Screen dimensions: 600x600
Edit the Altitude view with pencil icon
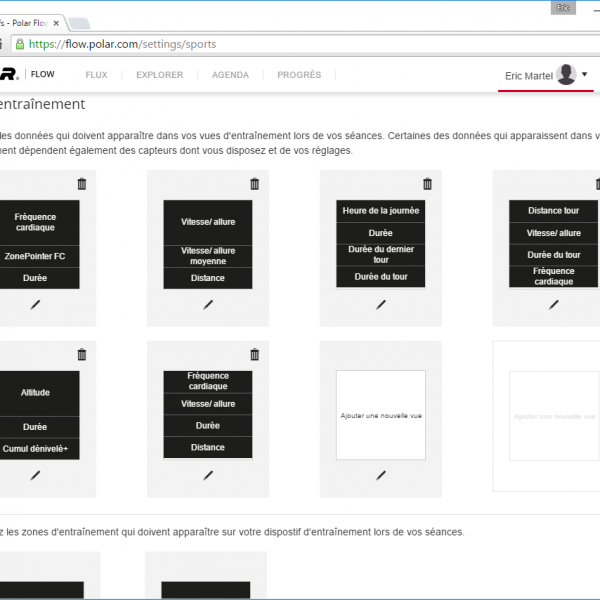click(36, 476)
